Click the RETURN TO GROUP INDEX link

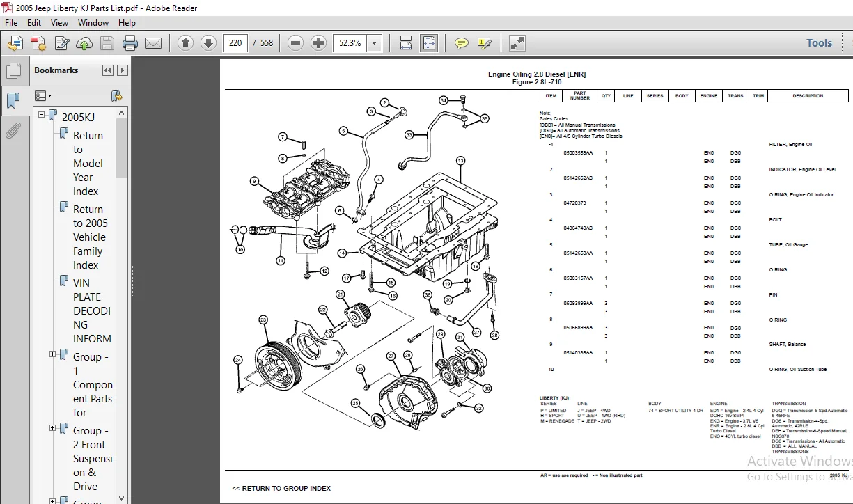[x=281, y=488]
